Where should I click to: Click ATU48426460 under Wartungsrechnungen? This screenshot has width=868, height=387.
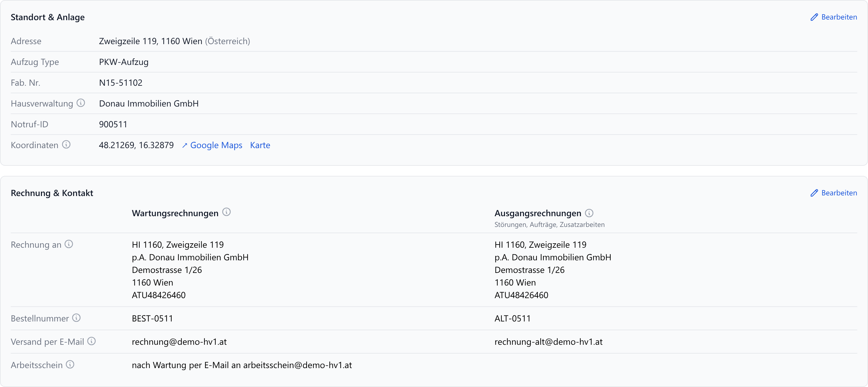[159, 295]
